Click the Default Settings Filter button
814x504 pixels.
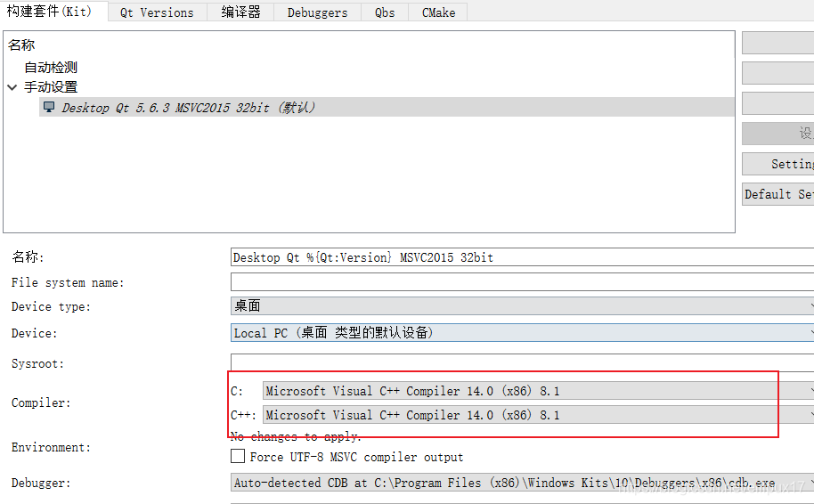pos(778,194)
